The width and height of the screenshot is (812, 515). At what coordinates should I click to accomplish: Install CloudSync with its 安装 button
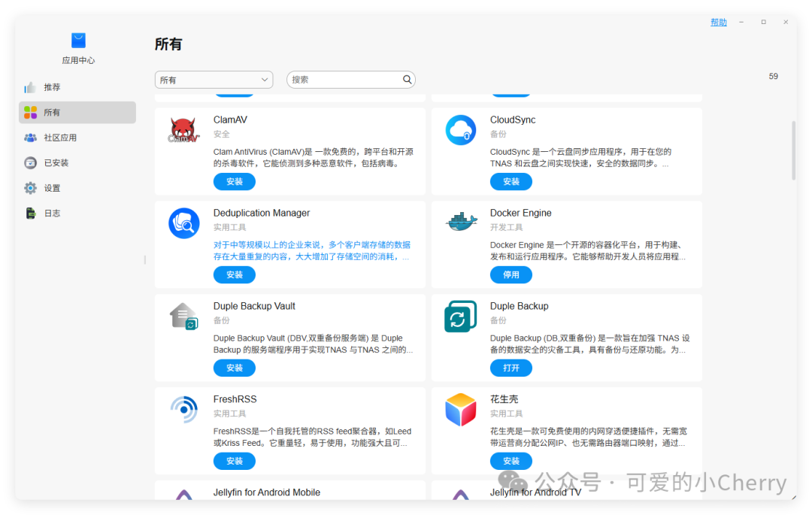(x=511, y=182)
